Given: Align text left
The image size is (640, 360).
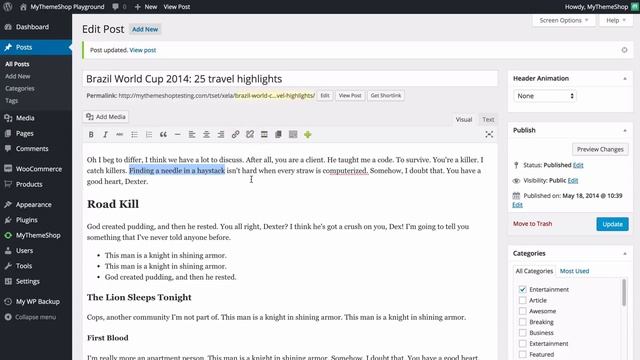Looking at the screenshot, I should tap(192, 135).
